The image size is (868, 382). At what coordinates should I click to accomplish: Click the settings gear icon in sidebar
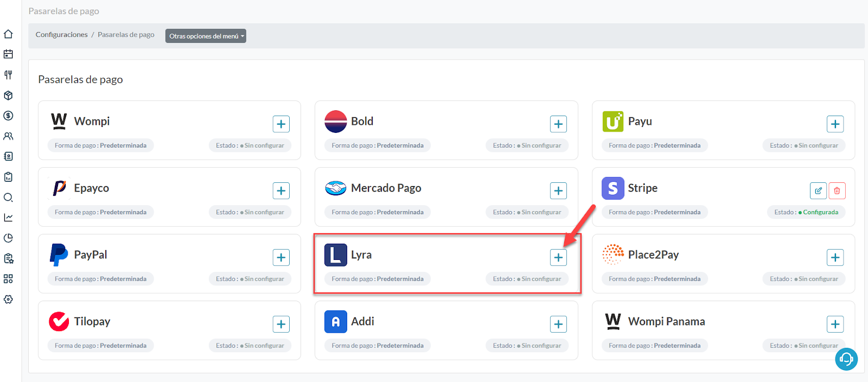[8, 300]
